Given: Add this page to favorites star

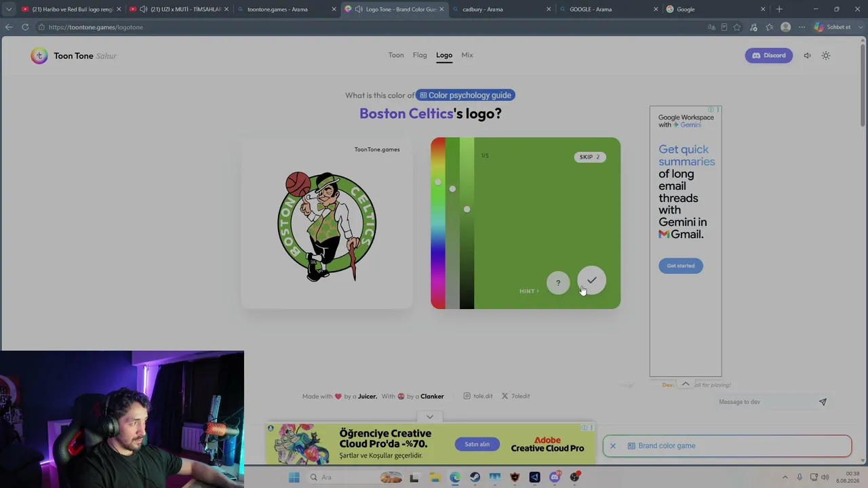Looking at the screenshot, I should [x=737, y=27].
